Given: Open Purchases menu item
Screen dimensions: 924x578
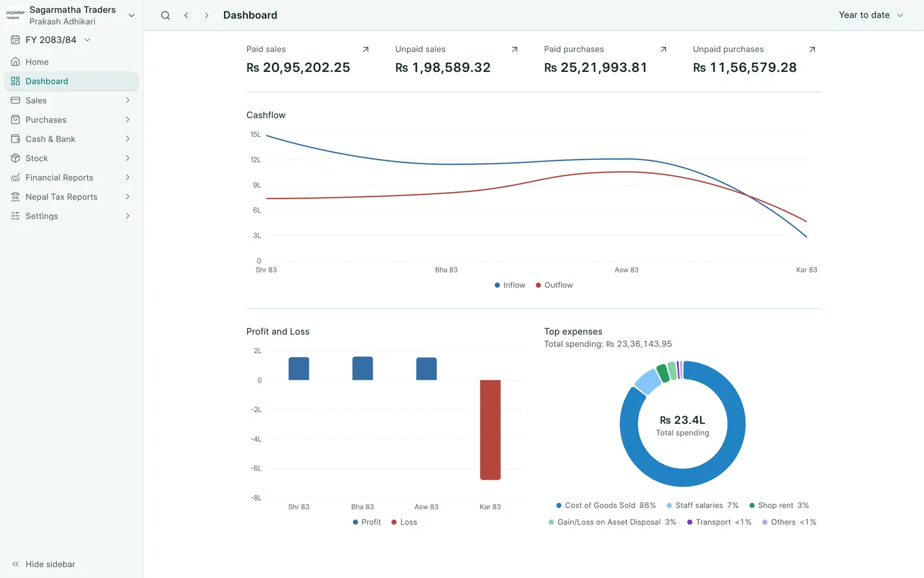Looking at the screenshot, I should coord(71,119).
